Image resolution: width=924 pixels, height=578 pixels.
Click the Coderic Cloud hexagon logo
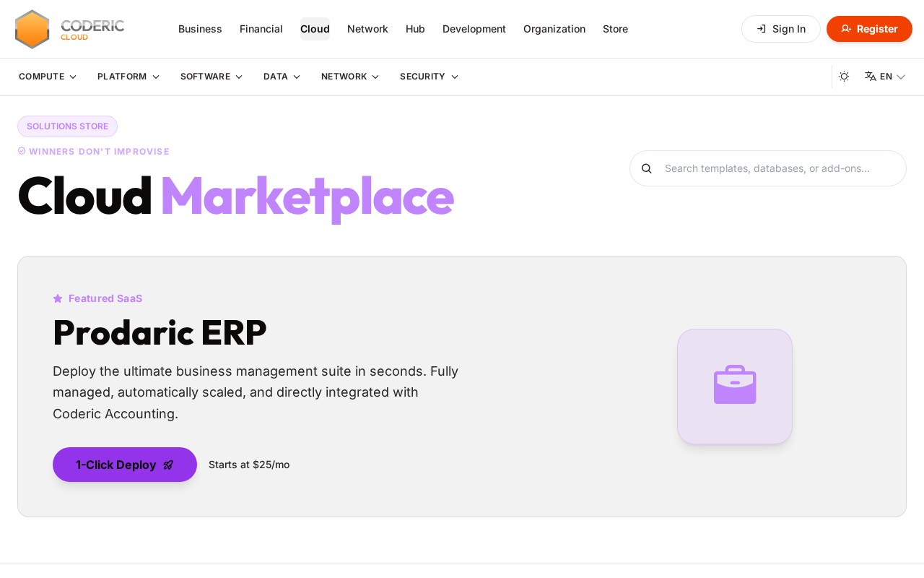[x=32, y=29]
